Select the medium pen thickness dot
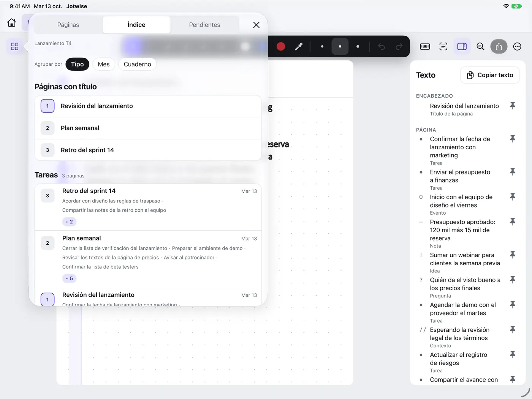This screenshot has width=532, height=399. coord(340,46)
